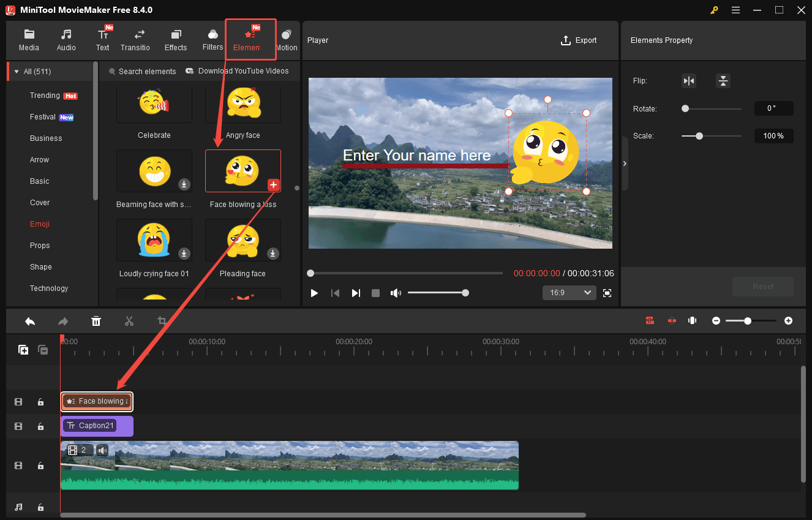Delete the selected clip with trash icon

pyautogui.click(x=96, y=321)
